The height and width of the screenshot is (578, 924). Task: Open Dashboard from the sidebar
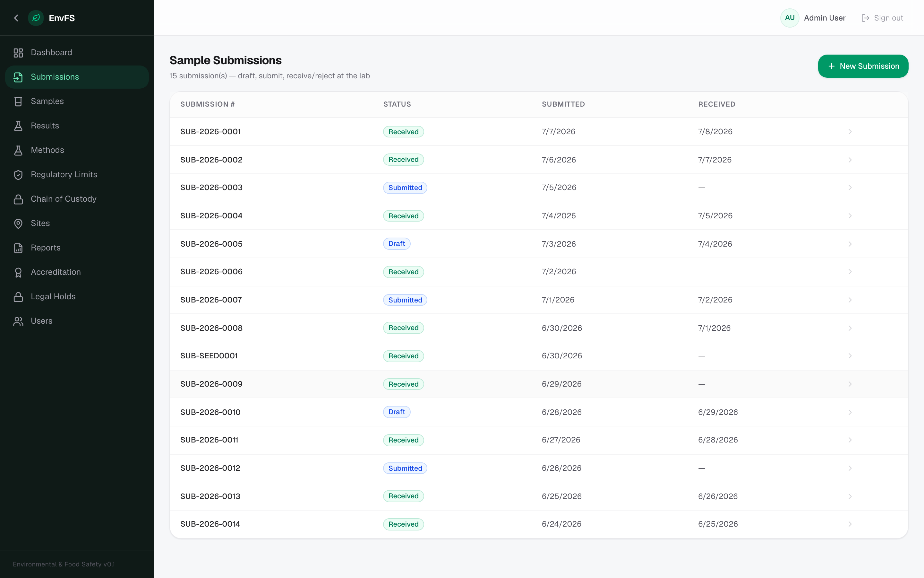point(77,53)
